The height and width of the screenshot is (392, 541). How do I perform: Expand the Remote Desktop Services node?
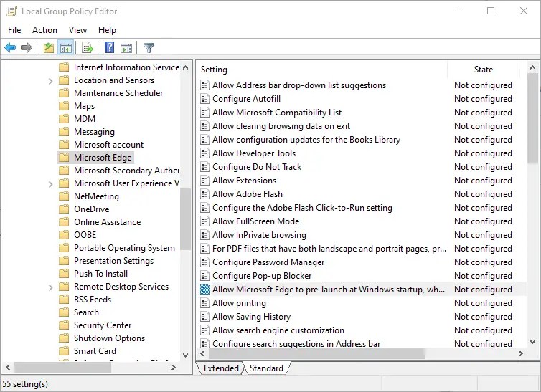point(50,287)
